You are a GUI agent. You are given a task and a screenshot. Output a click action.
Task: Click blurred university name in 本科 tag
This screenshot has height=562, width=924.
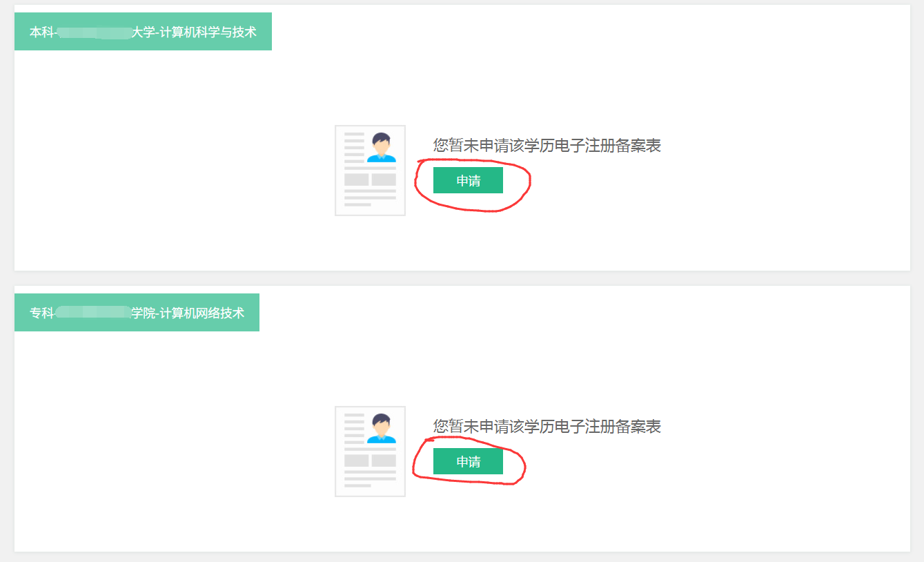95,32
